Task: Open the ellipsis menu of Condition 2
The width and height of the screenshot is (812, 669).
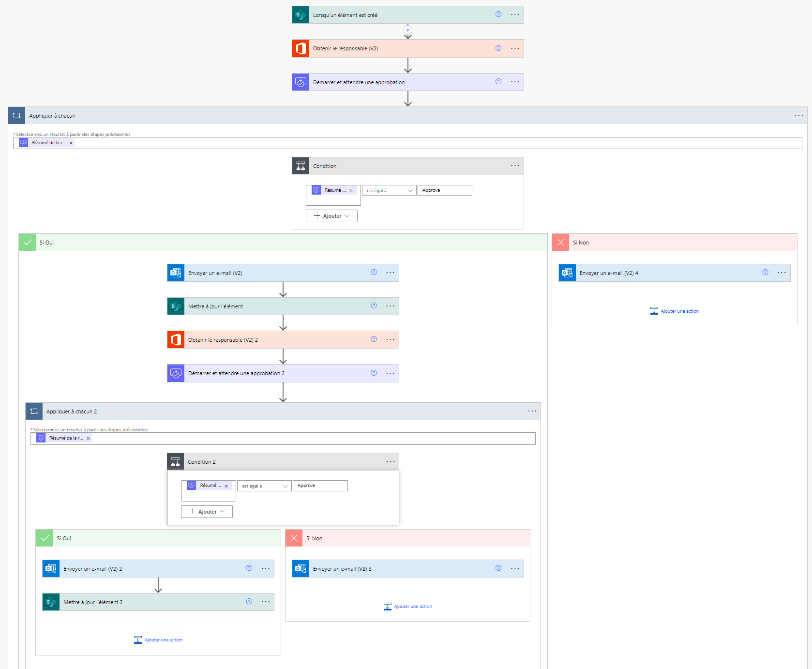Action: (x=391, y=461)
